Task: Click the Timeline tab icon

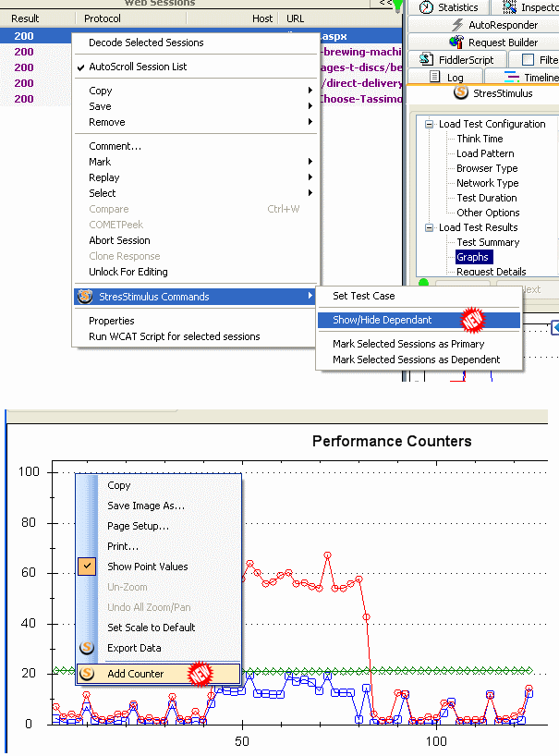Action: click(x=511, y=77)
